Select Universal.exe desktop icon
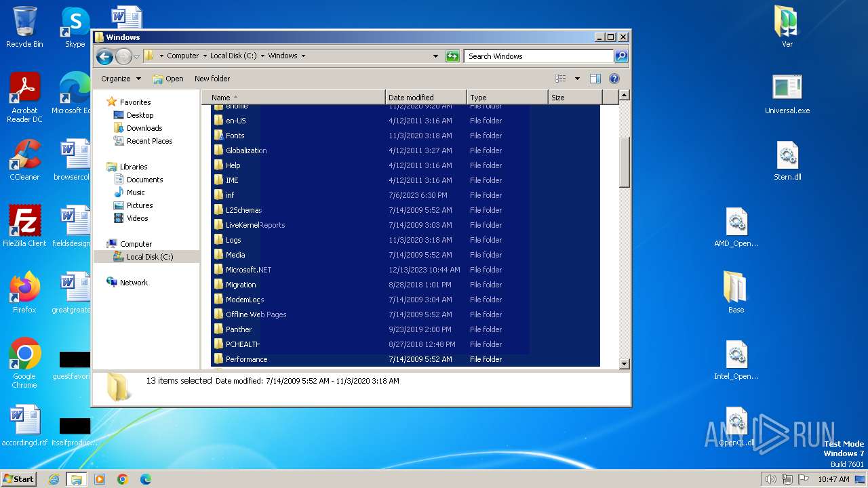This screenshot has height=488, width=868. click(787, 94)
